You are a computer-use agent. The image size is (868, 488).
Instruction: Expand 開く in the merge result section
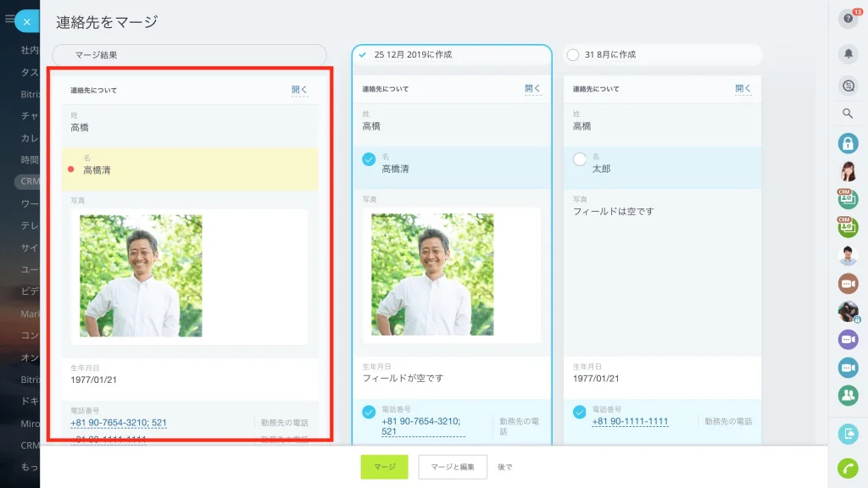(299, 90)
